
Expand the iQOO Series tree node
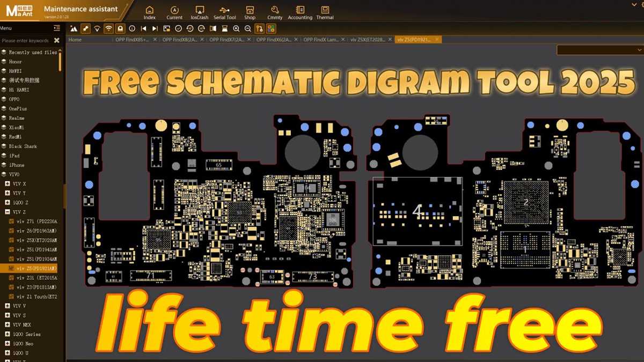pos(8,334)
